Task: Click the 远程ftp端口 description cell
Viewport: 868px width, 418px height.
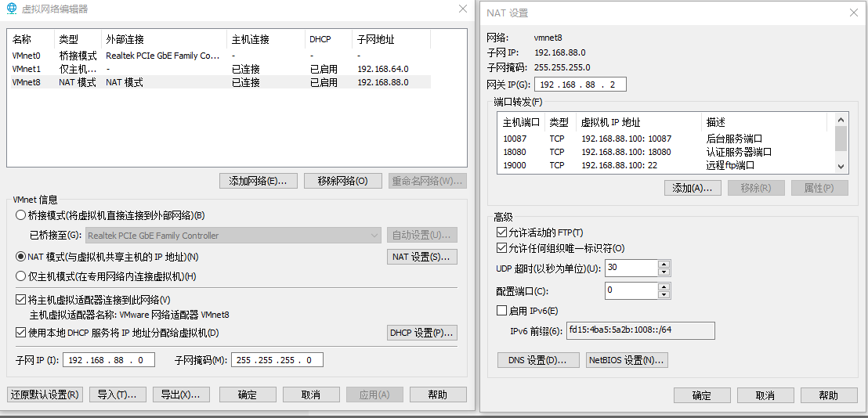Action: click(x=731, y=165)
